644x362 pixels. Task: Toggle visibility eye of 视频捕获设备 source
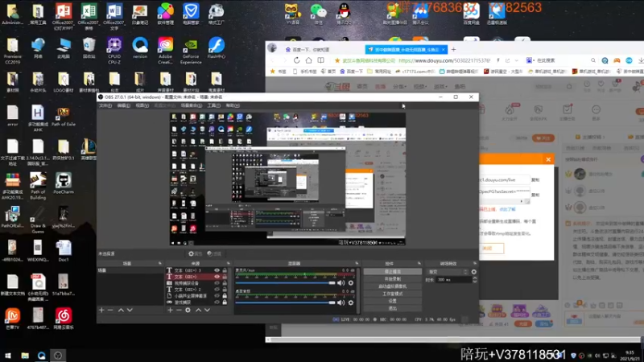click(x=217, y=283)
